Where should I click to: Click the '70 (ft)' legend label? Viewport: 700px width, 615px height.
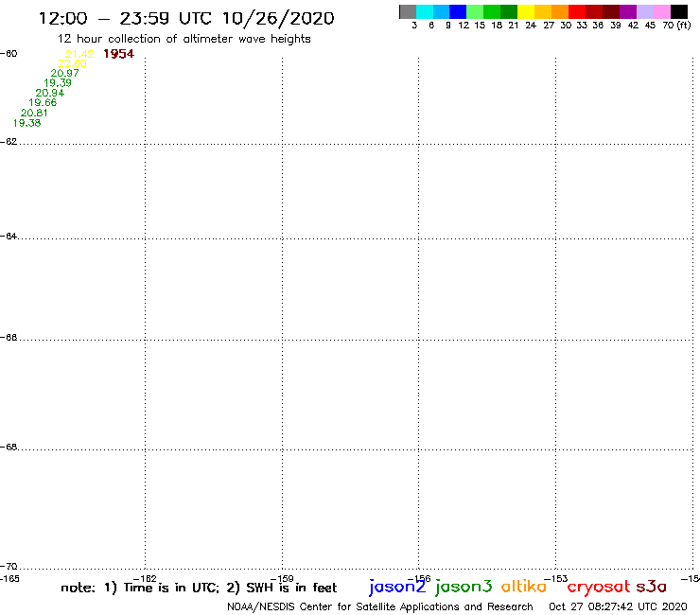click(676, 26)
